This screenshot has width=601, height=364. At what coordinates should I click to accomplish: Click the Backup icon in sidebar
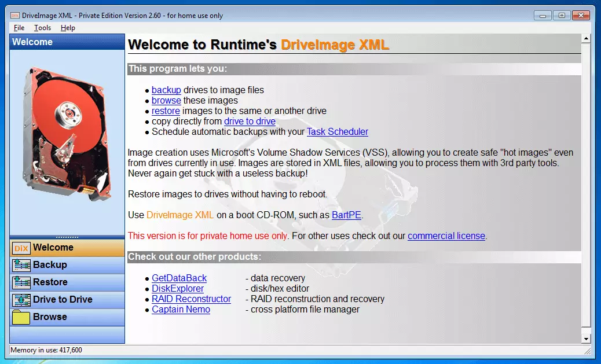(21, 265)
